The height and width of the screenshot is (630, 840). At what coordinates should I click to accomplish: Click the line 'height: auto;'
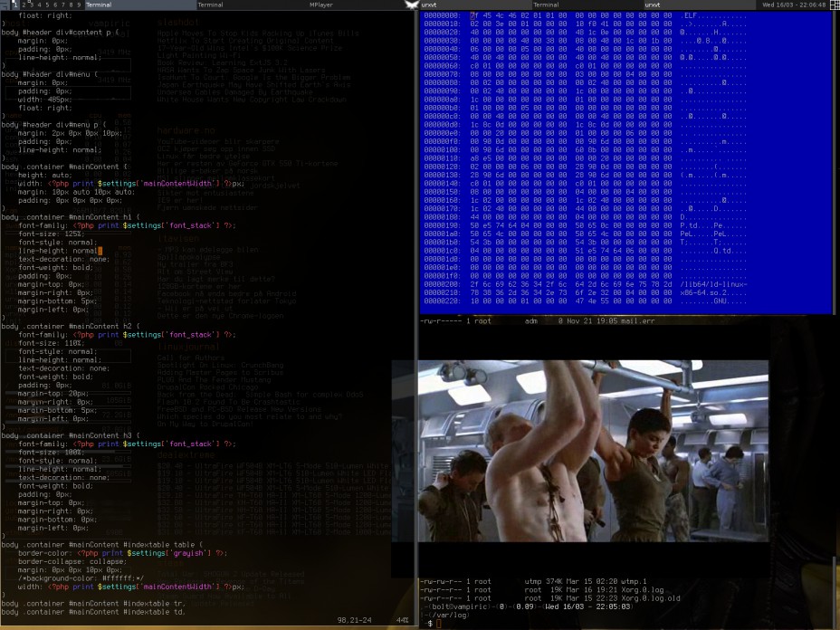coord(45,176)
